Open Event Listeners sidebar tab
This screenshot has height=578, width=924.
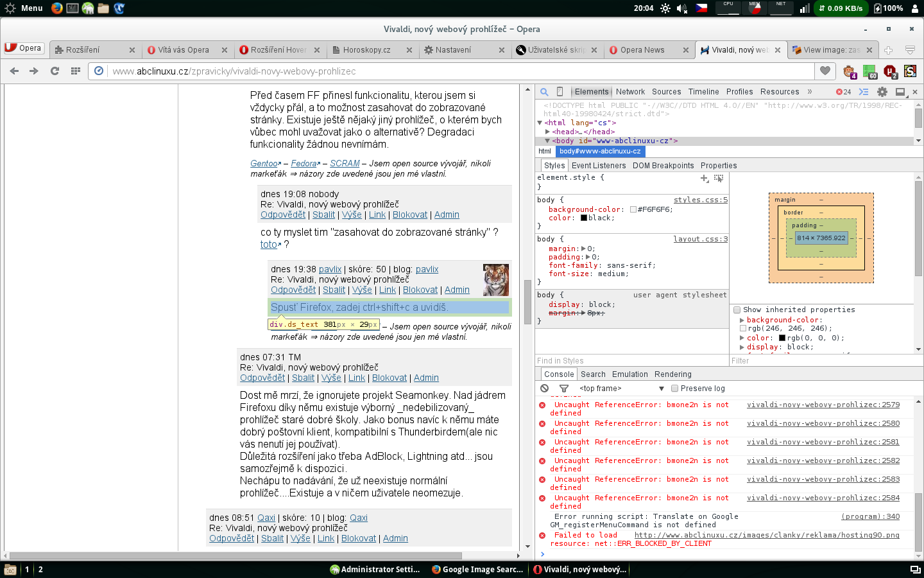pos(599,166)
